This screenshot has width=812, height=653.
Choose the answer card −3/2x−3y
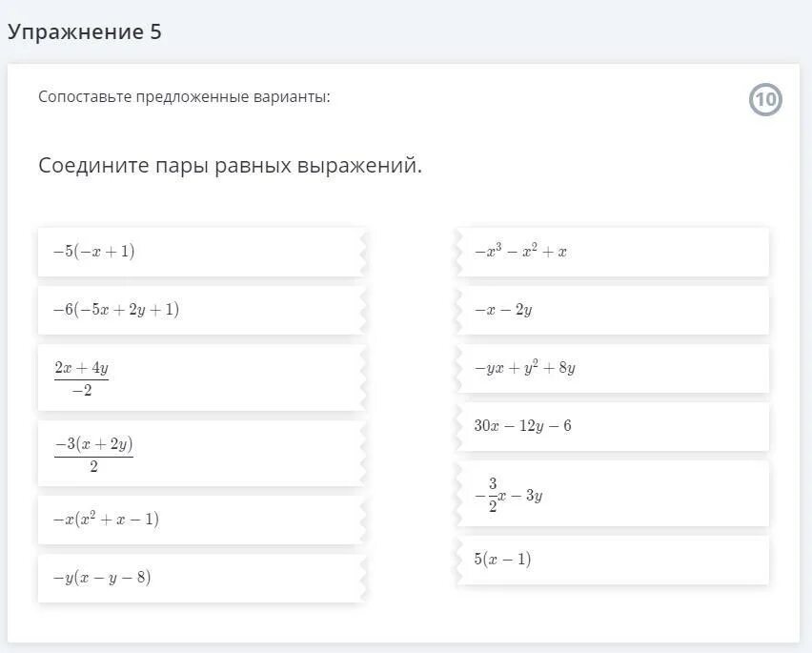[x=615, y=494]
